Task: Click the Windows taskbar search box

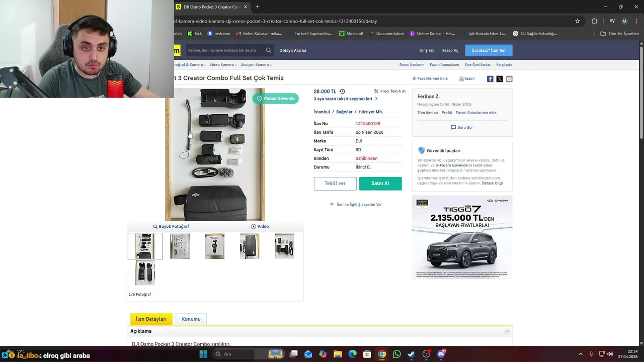Action: click(x=249, y=354)
